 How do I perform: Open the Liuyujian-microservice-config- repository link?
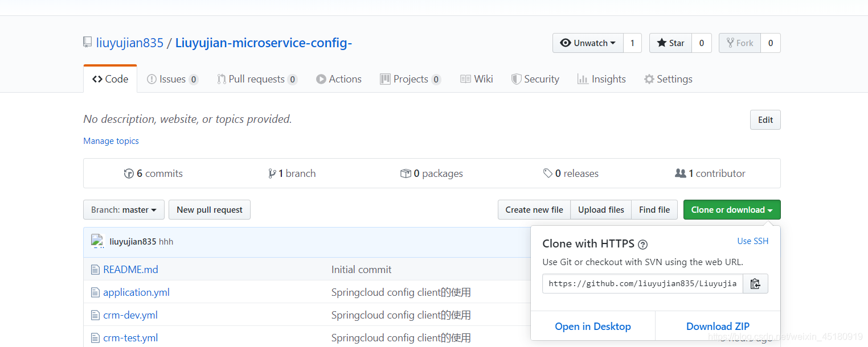point(264,43)
